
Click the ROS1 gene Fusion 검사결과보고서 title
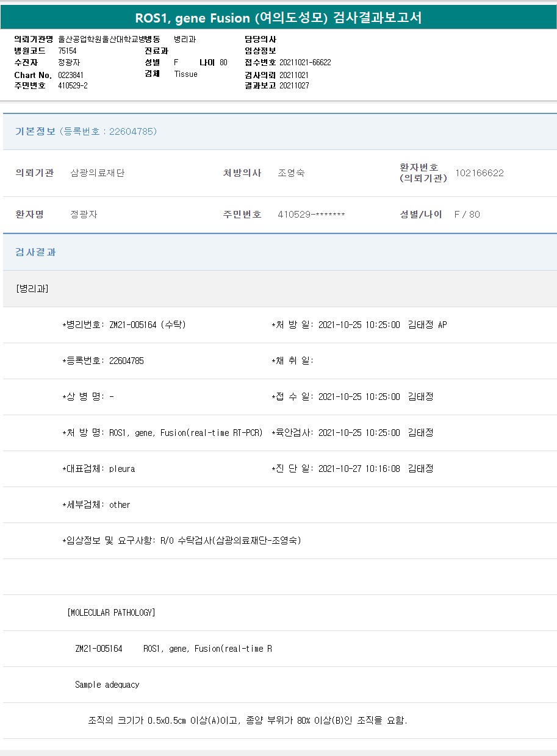point(278,18)
